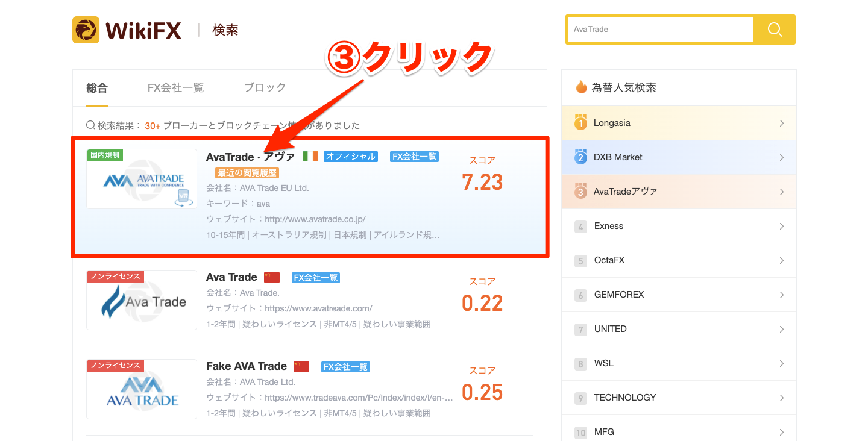Screen dimensions: 868x441
Task: Switch to the FX会社一覧 tab
Action: [175, 88]
